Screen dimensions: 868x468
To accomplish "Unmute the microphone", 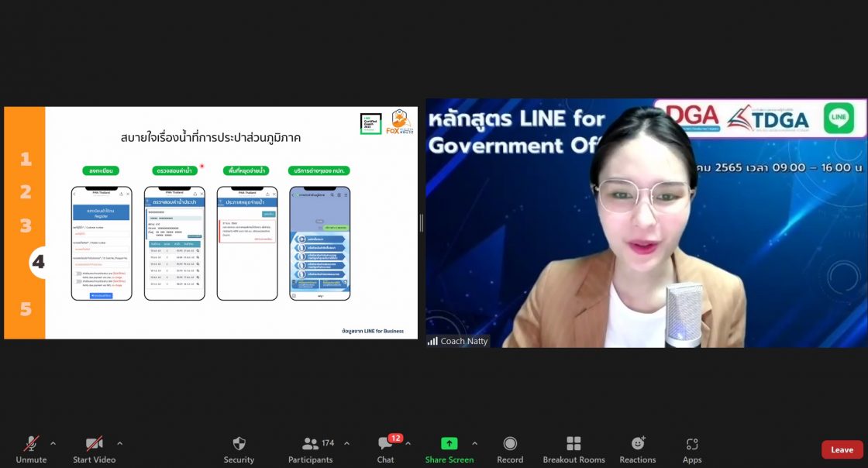I will (x=31, y=449).
